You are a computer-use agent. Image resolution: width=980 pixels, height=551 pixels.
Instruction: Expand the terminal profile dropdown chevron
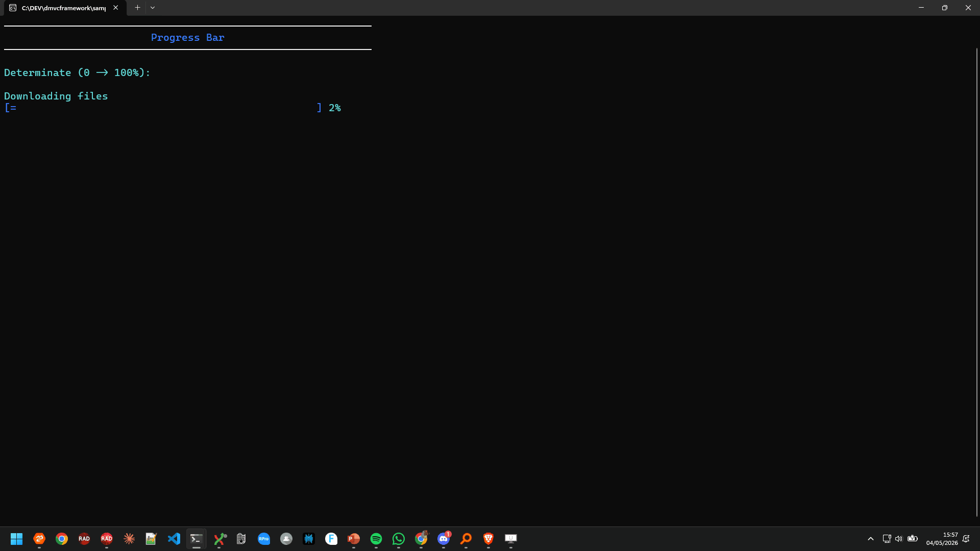pyautogui.click(x=153, y=8)
